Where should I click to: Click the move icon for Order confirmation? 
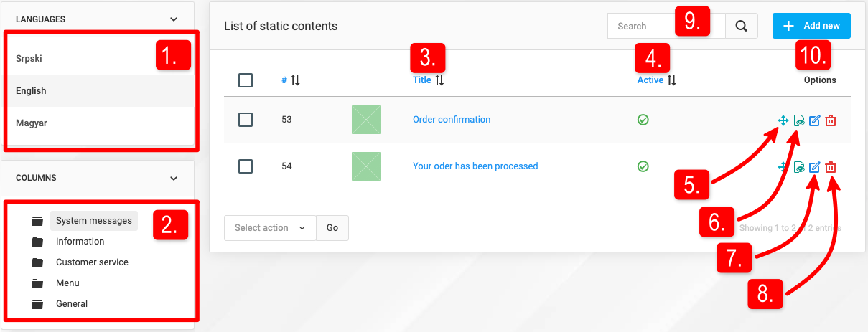(783, 120)
